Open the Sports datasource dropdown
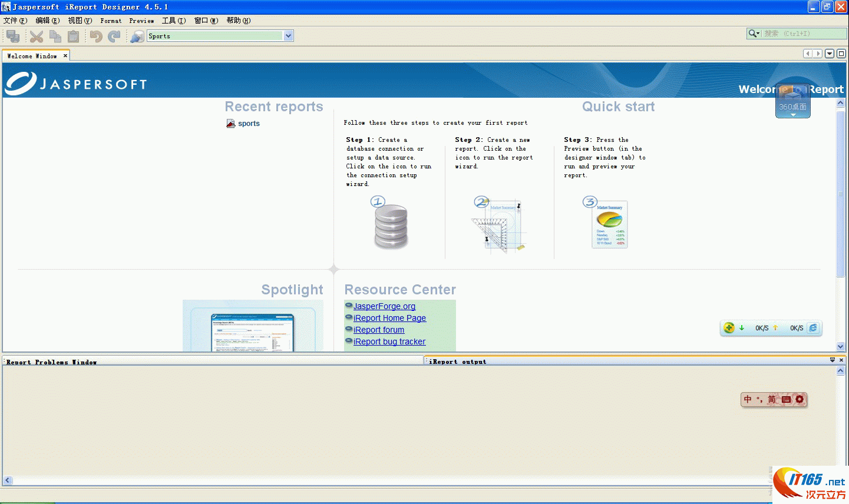This screenshot has width=849, height=504. [x=289, y=36]
